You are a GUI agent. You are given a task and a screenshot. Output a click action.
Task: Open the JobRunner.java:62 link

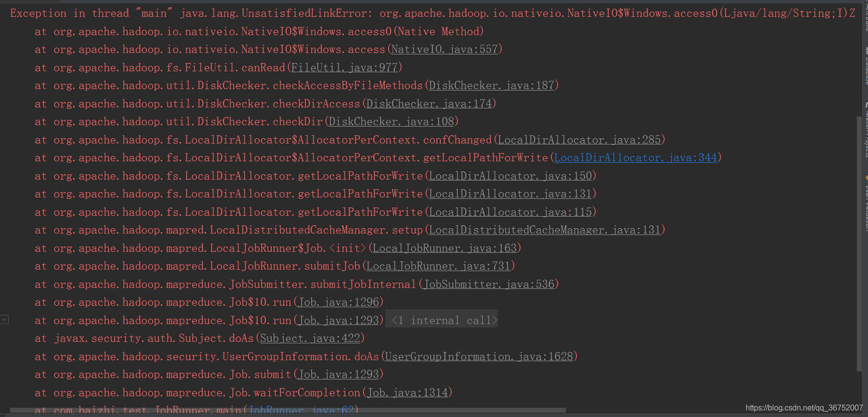[301, 410]
